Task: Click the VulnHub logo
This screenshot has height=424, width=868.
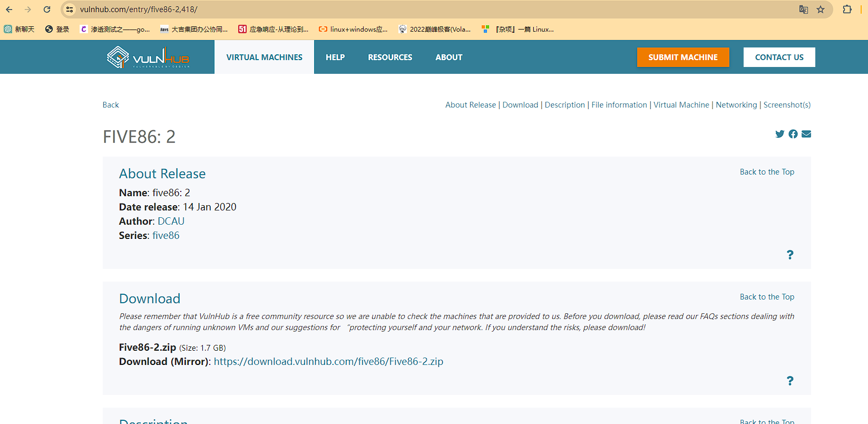Action: point(148,57)
